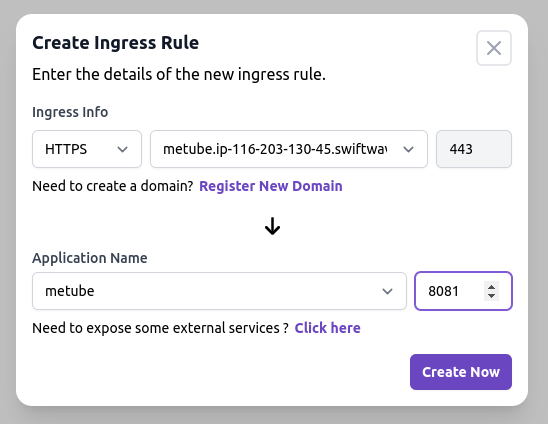Close the Create Ingress Rule dialog

(493, 48)
